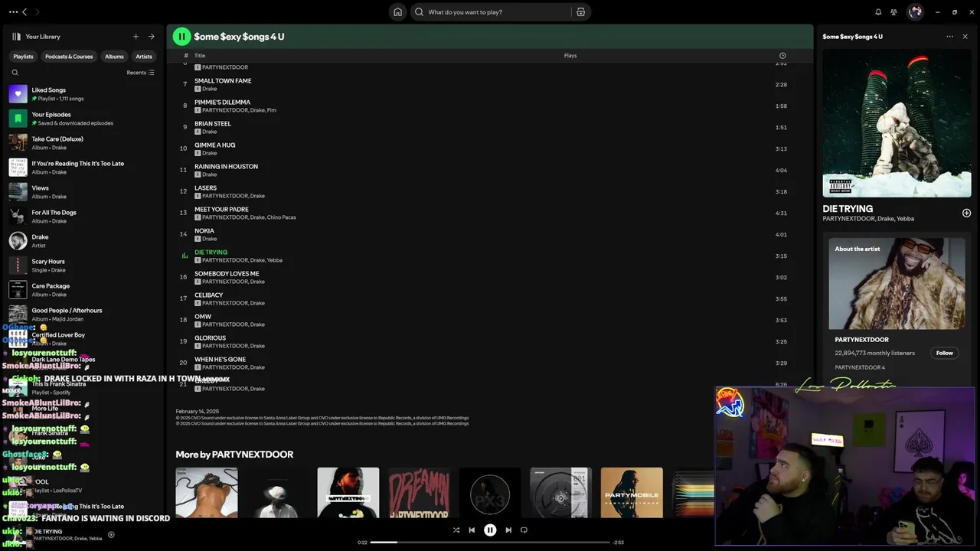Open the three-dot app menu top left
This screenshot has width=980, height=551.
(13, 11)
